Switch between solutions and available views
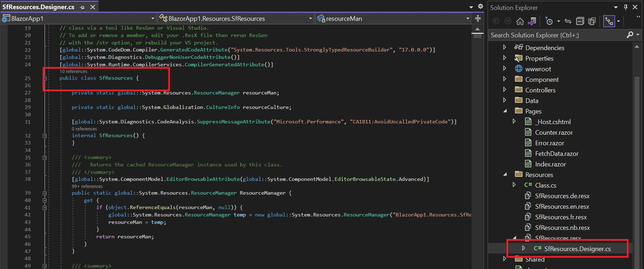The image size is (644, 269). 532,22
